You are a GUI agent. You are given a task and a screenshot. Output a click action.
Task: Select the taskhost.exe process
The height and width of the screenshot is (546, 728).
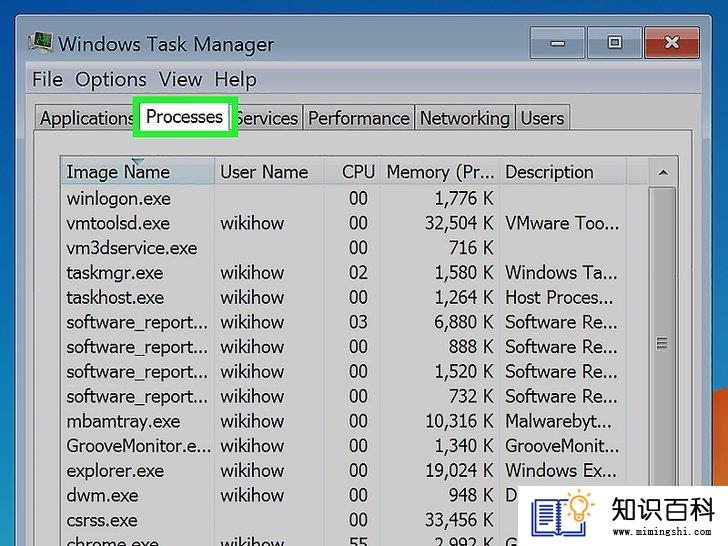point(355,298)
